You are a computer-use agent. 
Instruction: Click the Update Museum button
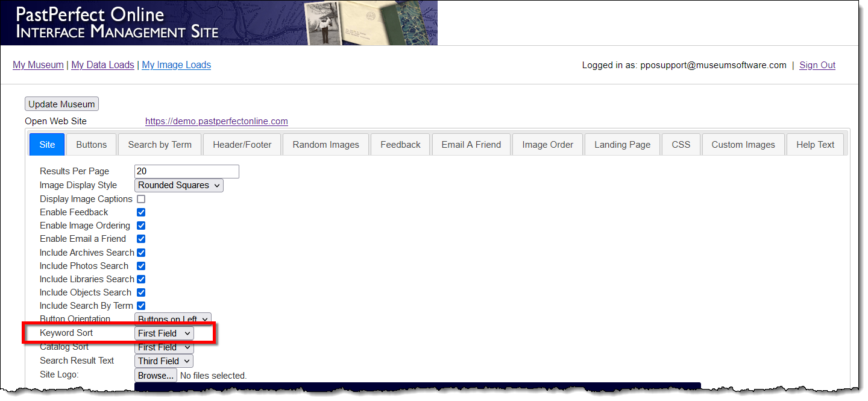(x=61, y=104)
